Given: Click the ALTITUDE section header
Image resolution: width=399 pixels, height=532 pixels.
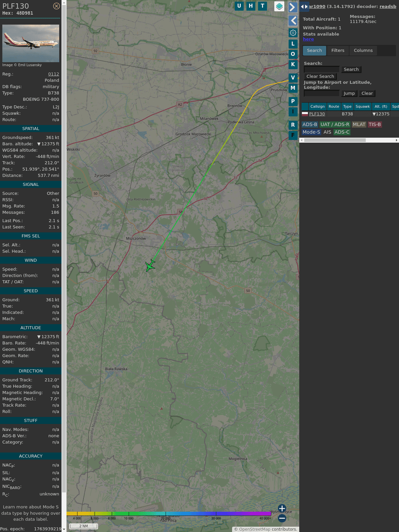Looking at the screenshot, I should [x=31, y=328].
